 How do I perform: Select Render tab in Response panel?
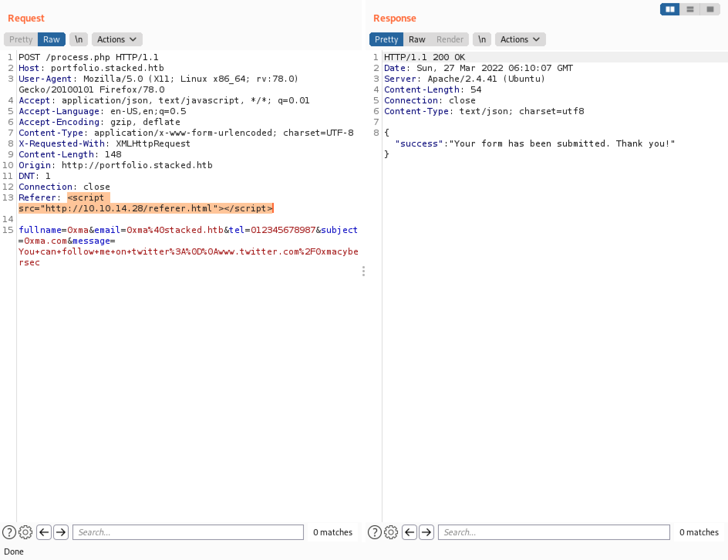[x=450, y=39]
